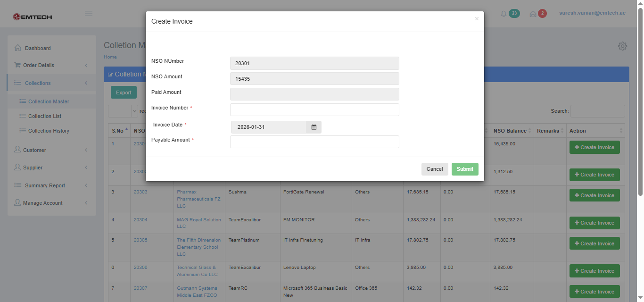Click the Emtech logo
644x302 pixels.
pyautogui.click(x=33, y=17)
